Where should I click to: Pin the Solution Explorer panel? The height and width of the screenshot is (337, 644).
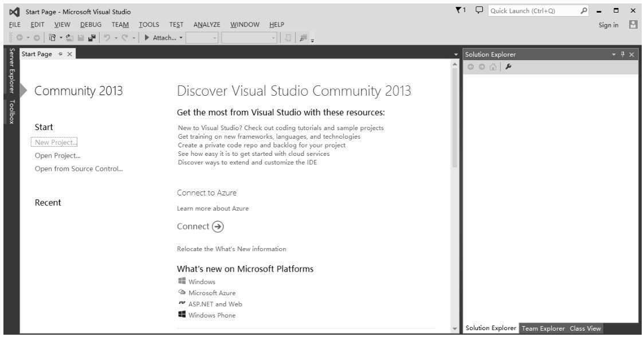[623, 54]
